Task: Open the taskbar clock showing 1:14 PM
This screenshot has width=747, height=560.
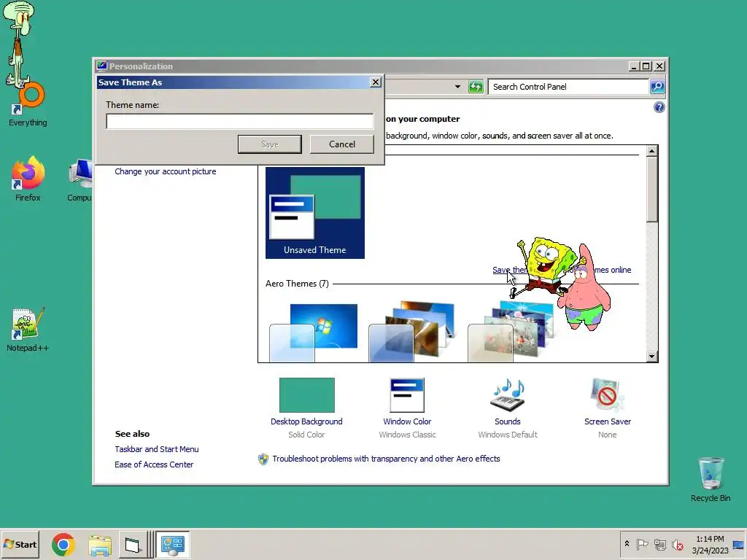Action: coord(710,544)
